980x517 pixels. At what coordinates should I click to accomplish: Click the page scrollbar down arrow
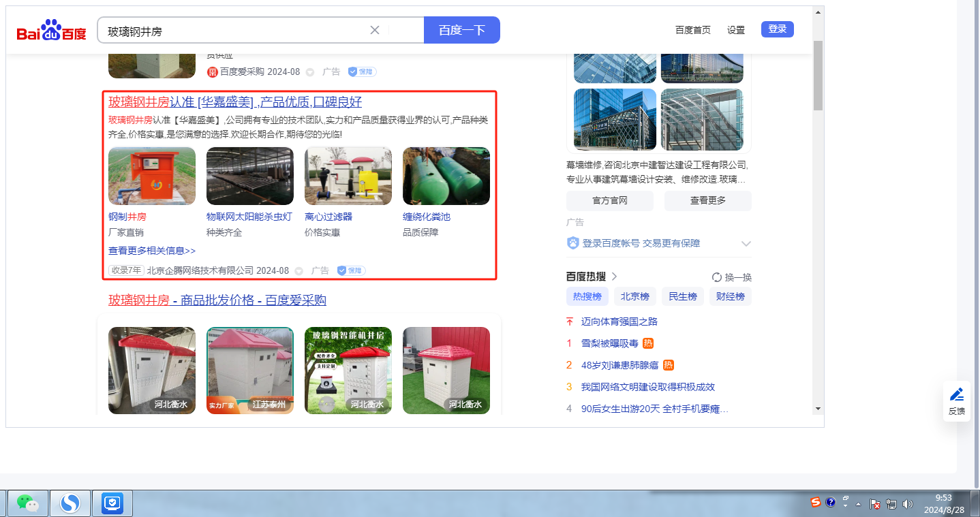(x=818, y=409)
